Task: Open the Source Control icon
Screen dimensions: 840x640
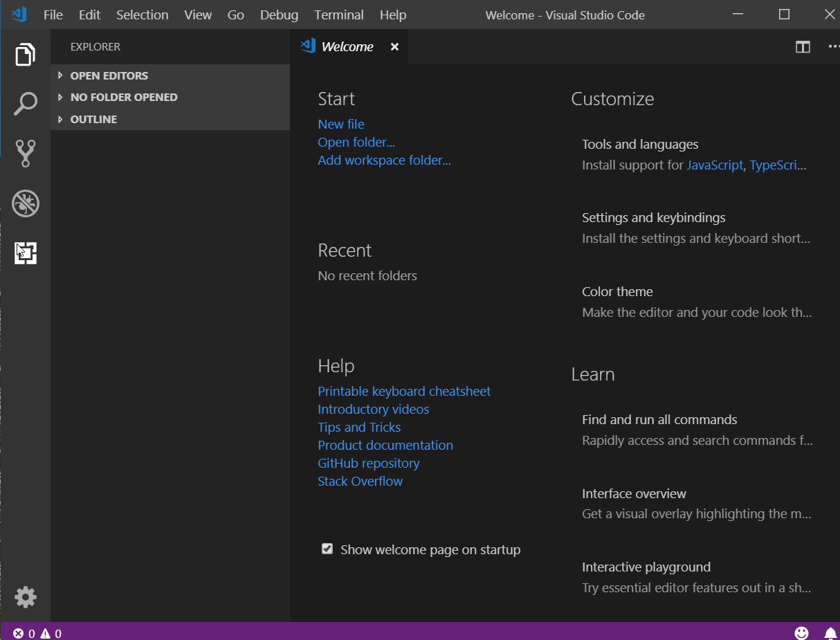Action: coord(26,154)
